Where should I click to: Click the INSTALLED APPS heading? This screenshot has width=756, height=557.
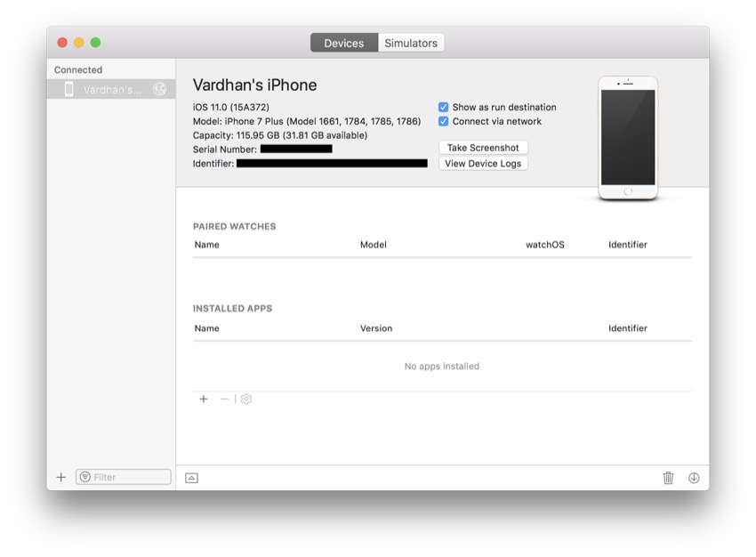point(232,308)
